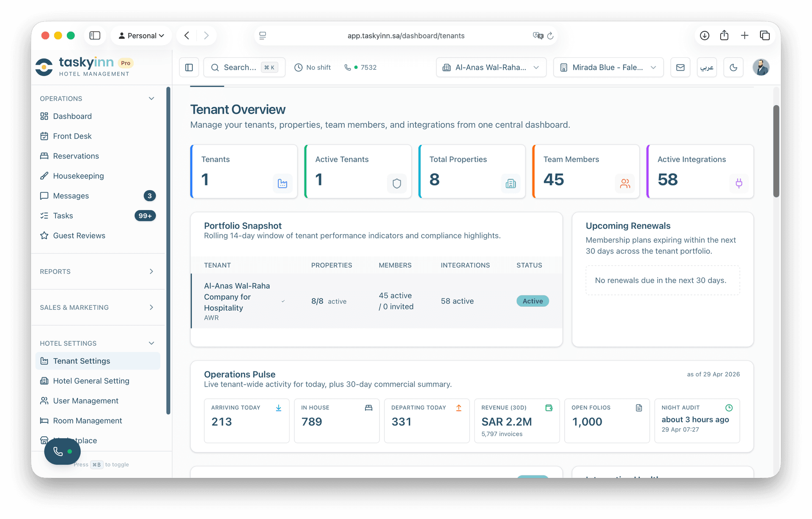Toggle the app sidebar panel button
Image resolution: width=812 pixels, height=519 pixels.
[189, 68]
